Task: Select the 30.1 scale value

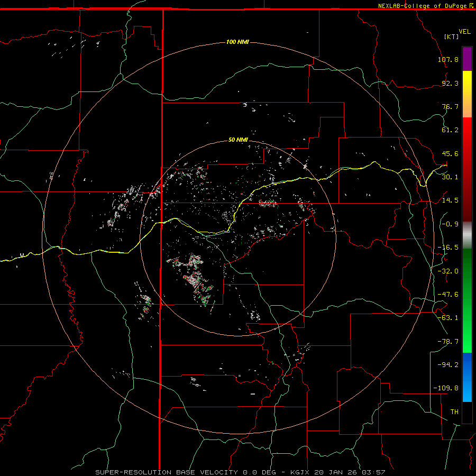Action: (450, 177)
